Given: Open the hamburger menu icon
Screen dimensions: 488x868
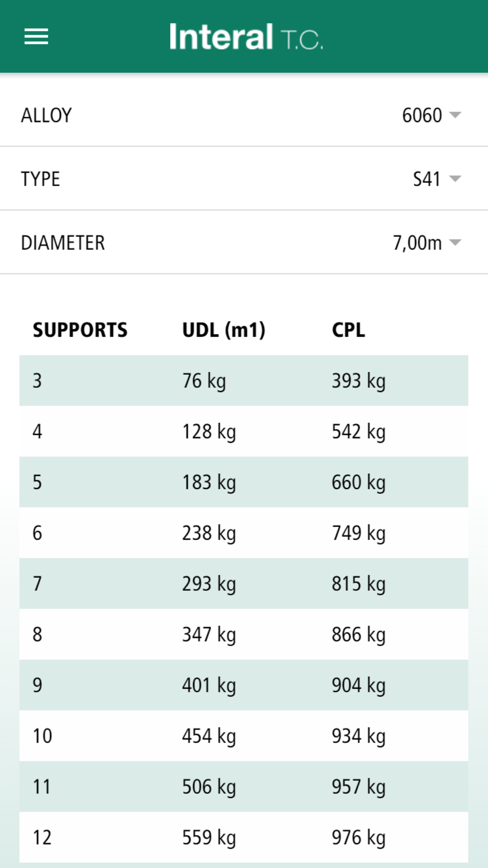Looking at the screenshot, I should 37,37.
